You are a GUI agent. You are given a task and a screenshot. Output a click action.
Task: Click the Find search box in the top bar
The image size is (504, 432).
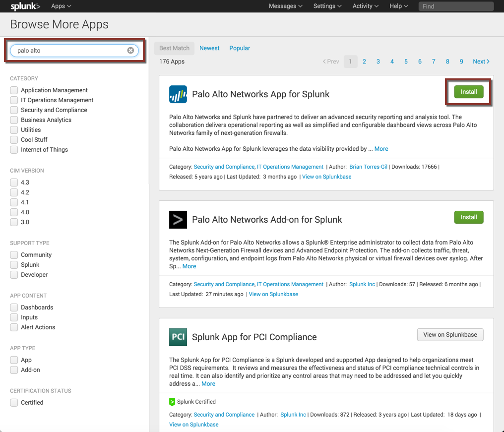455,6
